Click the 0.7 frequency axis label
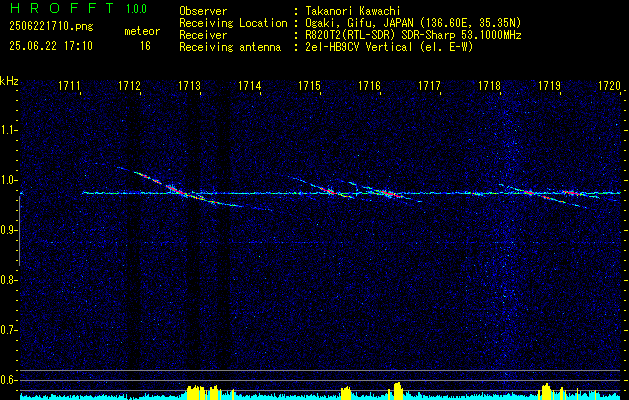Screen dimensions: 629x400 click(7, 330)
